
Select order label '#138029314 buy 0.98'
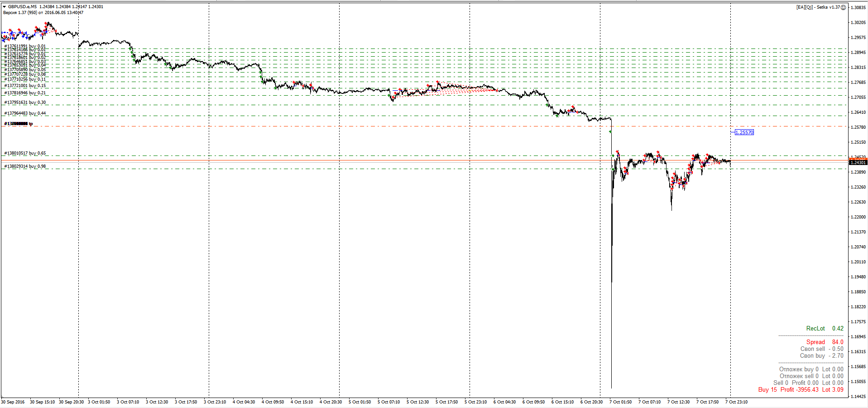tap(25, 166)
